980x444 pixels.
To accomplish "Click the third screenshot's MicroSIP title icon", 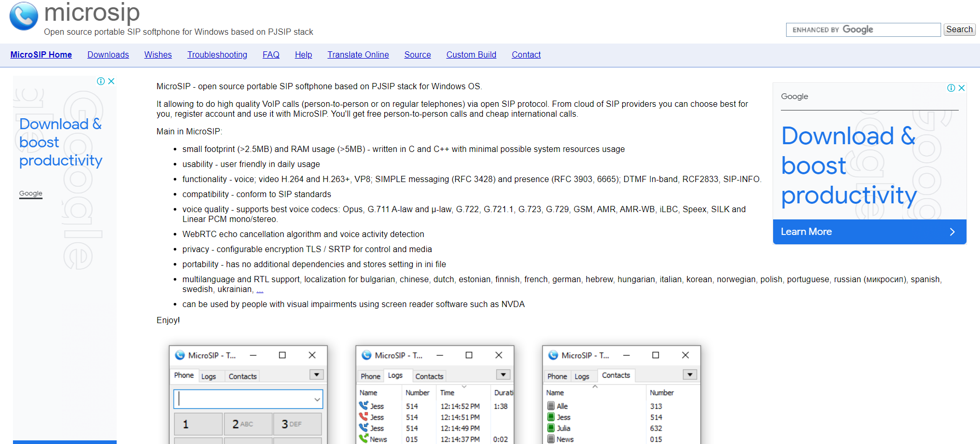I will tap(553, 355).
